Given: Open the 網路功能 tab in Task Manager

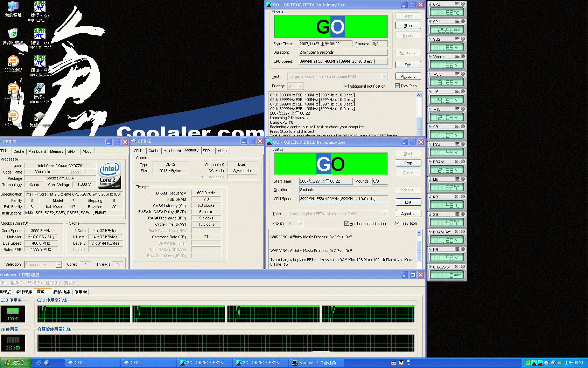Looking at the screenshot, I should (62, 292).
